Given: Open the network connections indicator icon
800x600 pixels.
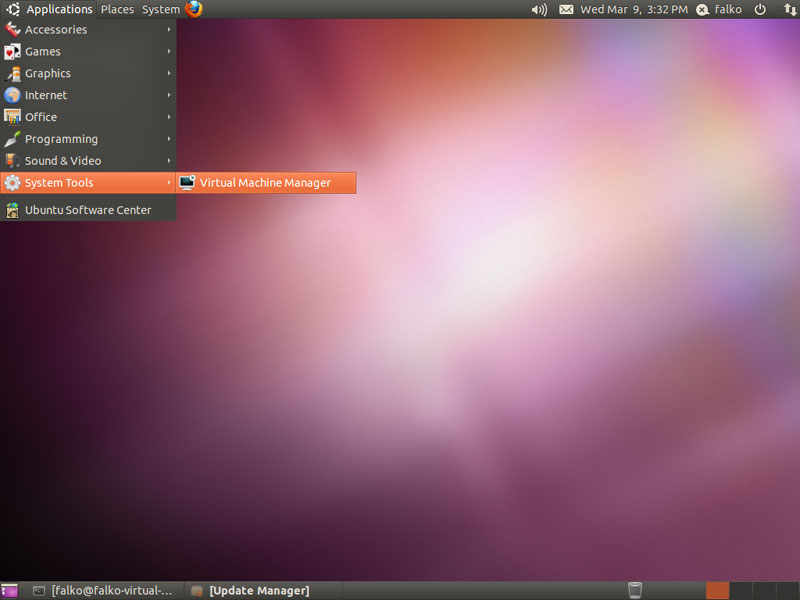Looking at the screenshot, I should click(789, 9).
